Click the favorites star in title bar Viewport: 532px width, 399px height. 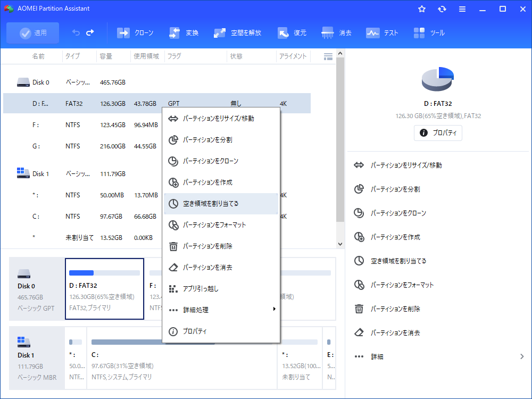422,9
